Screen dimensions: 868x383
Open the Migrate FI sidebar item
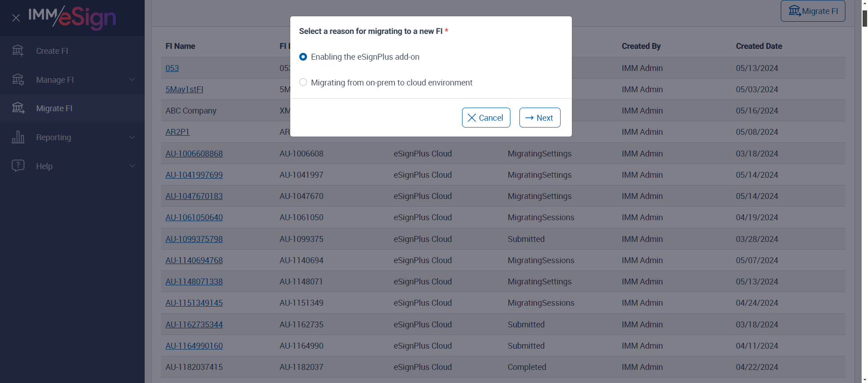pos(54,109)
